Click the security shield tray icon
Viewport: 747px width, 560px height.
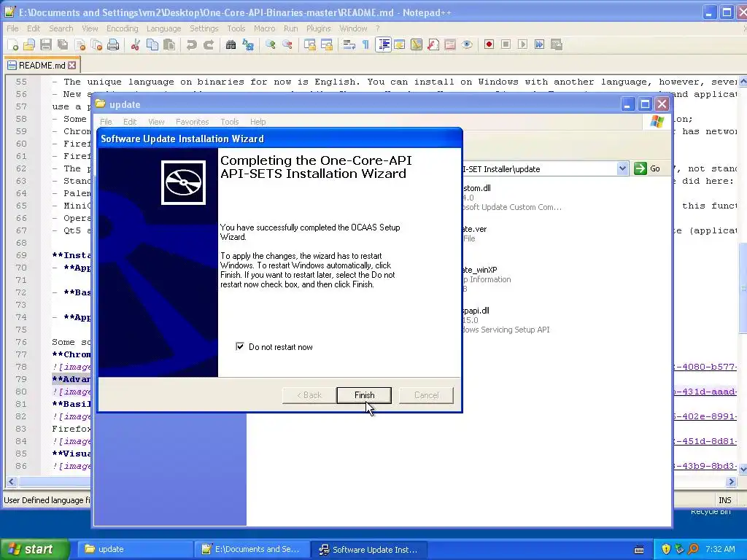pos(665,549)
